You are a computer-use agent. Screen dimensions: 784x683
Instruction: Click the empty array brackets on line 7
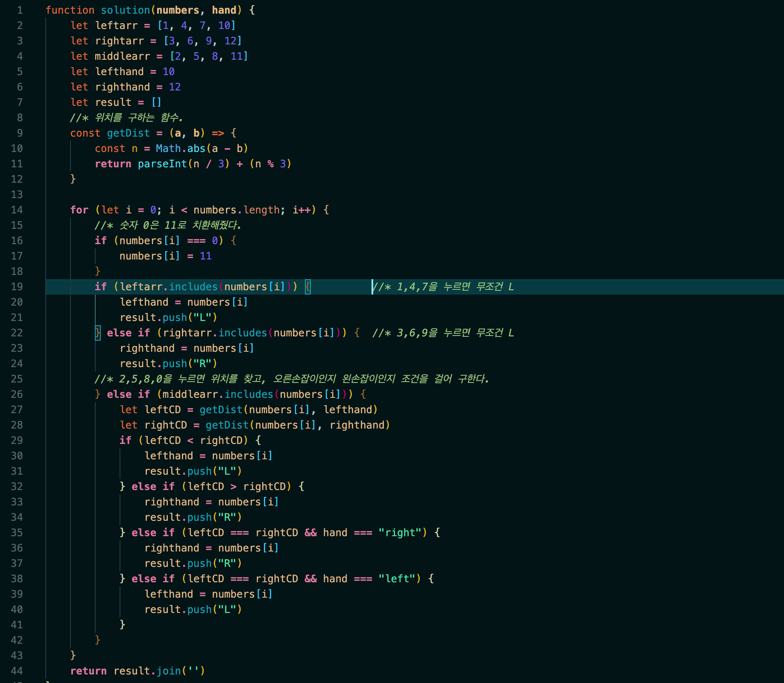coord(156,102)
